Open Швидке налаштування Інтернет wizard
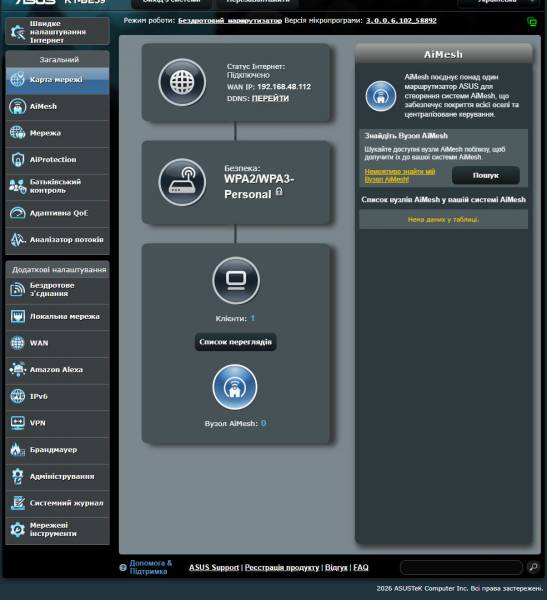 pyautogui.click(x=58, y=32)
